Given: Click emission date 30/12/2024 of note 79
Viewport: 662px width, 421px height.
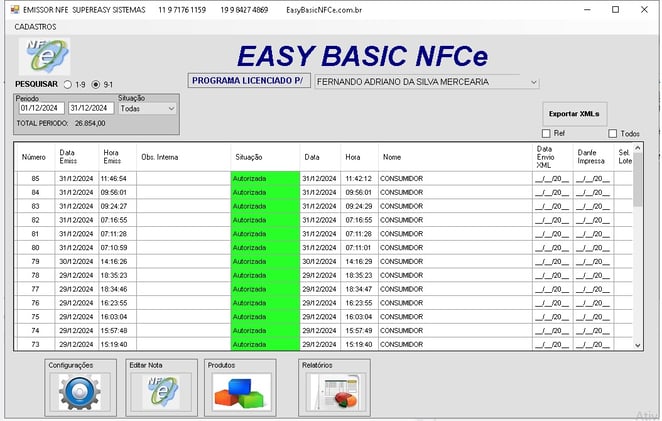Looking at the screenshot, I should 76,261.
